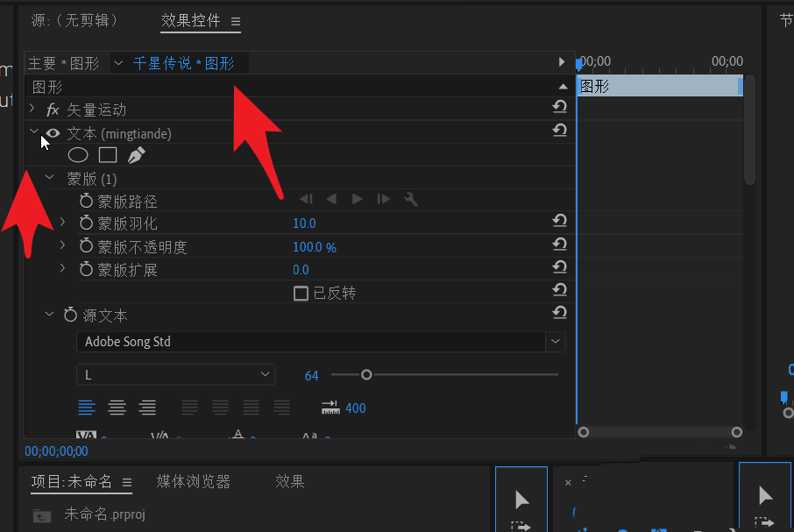
Task: Select 主要 * 图形 master clip tab
Action: [63, 63]
